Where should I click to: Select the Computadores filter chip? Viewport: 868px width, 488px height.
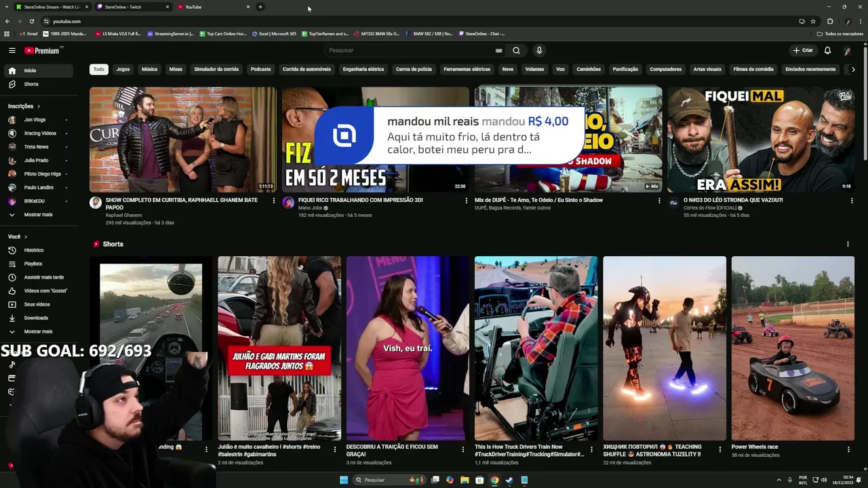tap(665, 69)
